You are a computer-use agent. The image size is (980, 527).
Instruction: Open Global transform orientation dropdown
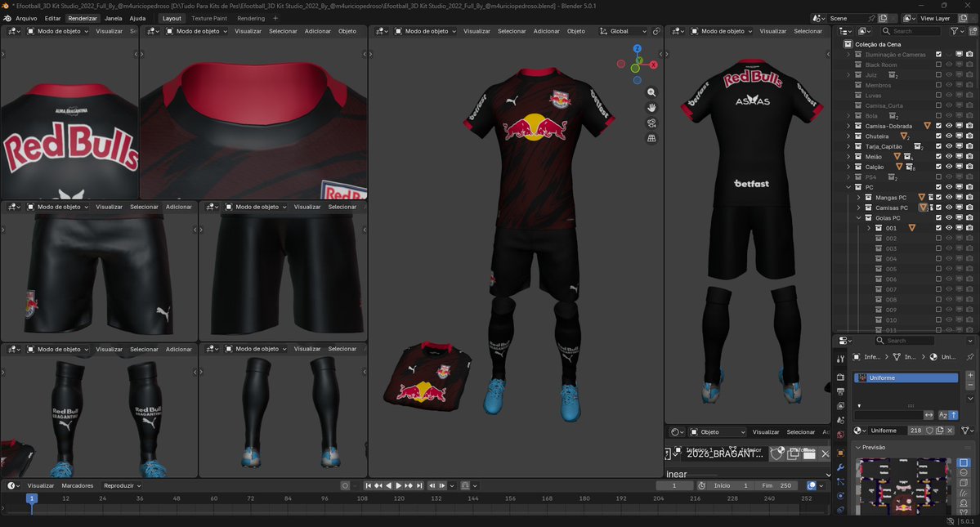click(623, 31)
